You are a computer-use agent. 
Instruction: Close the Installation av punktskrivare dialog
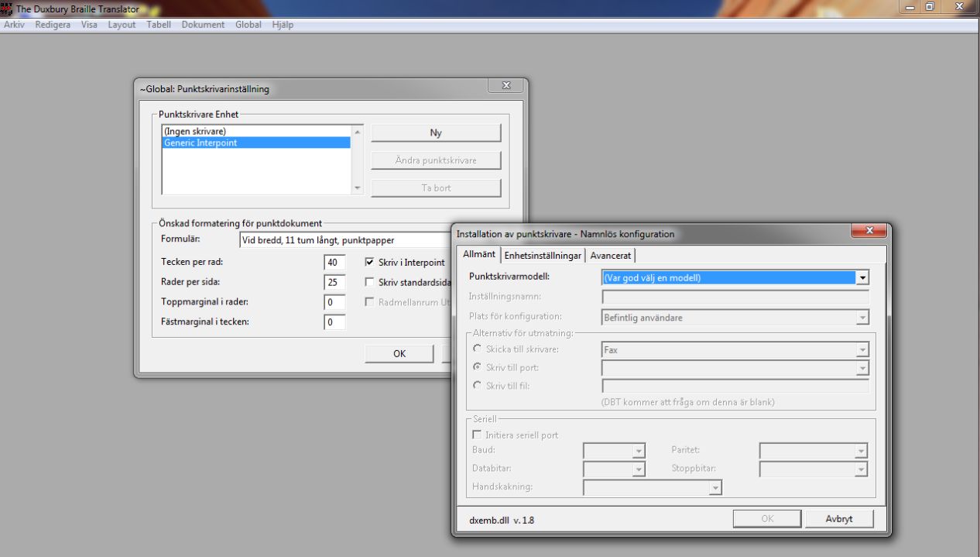pos(868,231)
